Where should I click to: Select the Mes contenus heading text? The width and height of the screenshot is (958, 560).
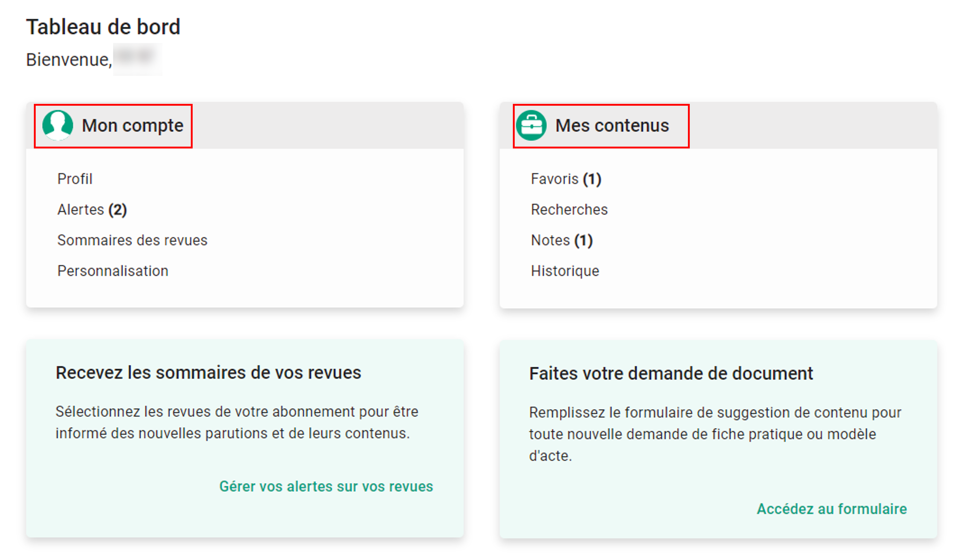coord(612,125)
